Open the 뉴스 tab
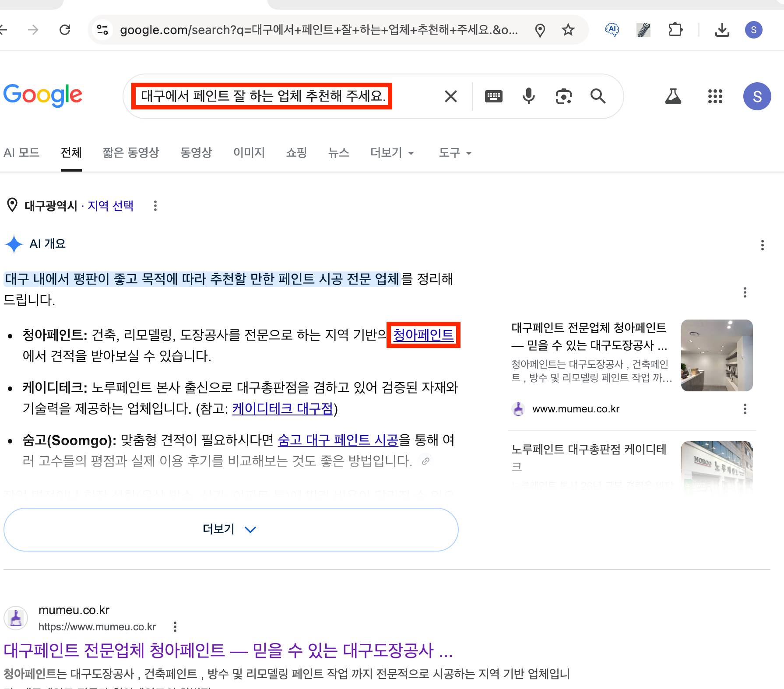This screenshot has width=784, height=689. click(338, 153)
